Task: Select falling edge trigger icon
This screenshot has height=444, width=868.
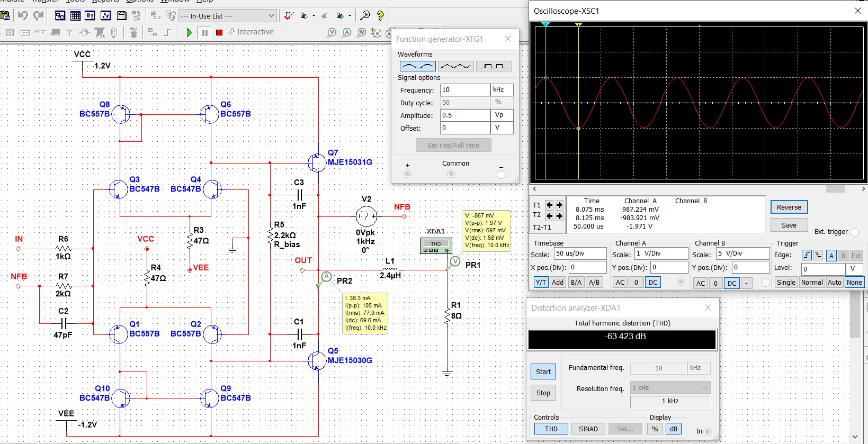Action: 818,255
